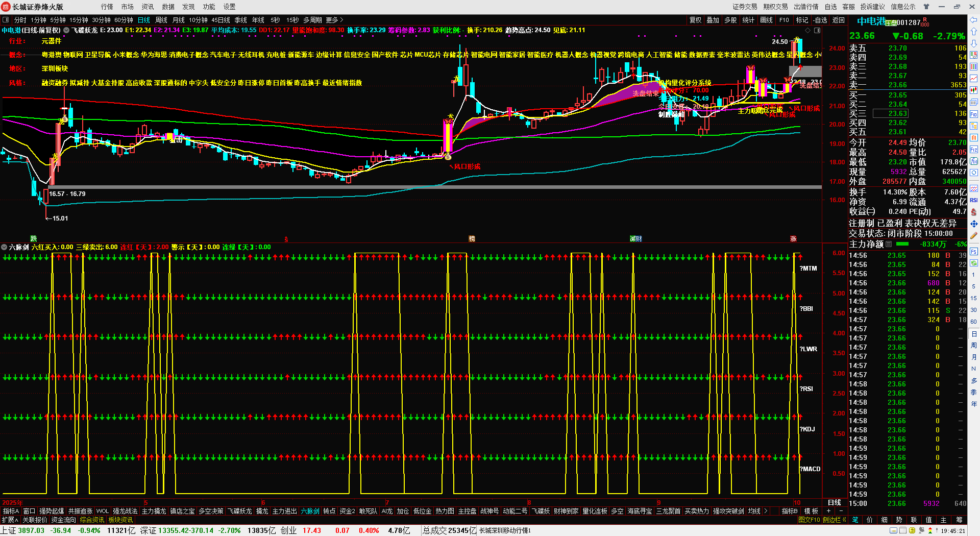Image resolution: width=980 pixels, height=536 pixels.
Task: Open the 行情 menu
Action: [107, 7]
